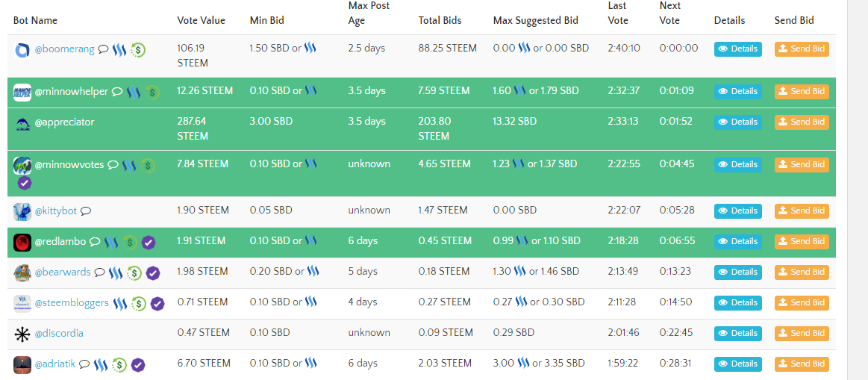Viewport: 868px width, 380px height.
Task: Click the Steem logo icon beside @minnowhelper
Action: tap(134, 93)
